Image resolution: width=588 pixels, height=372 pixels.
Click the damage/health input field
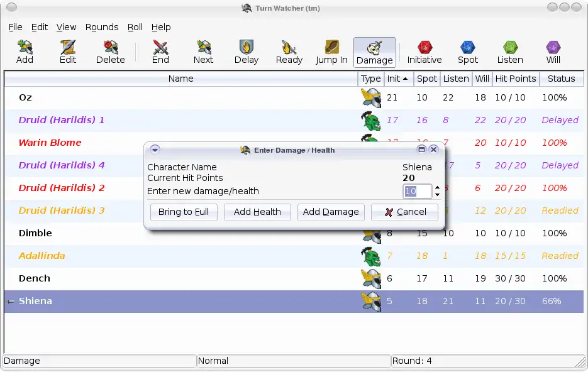click(x=418, y=191)
